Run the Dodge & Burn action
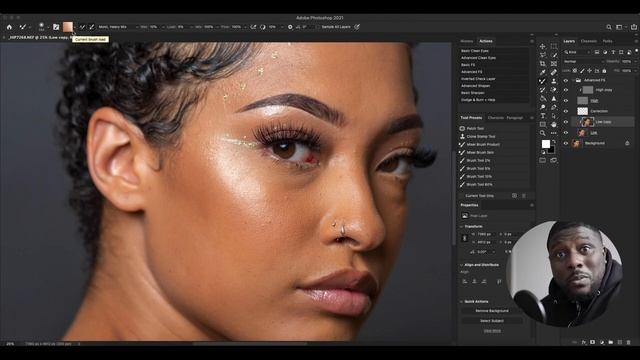This screenshot has width=640, height=360. pos(478,100)
